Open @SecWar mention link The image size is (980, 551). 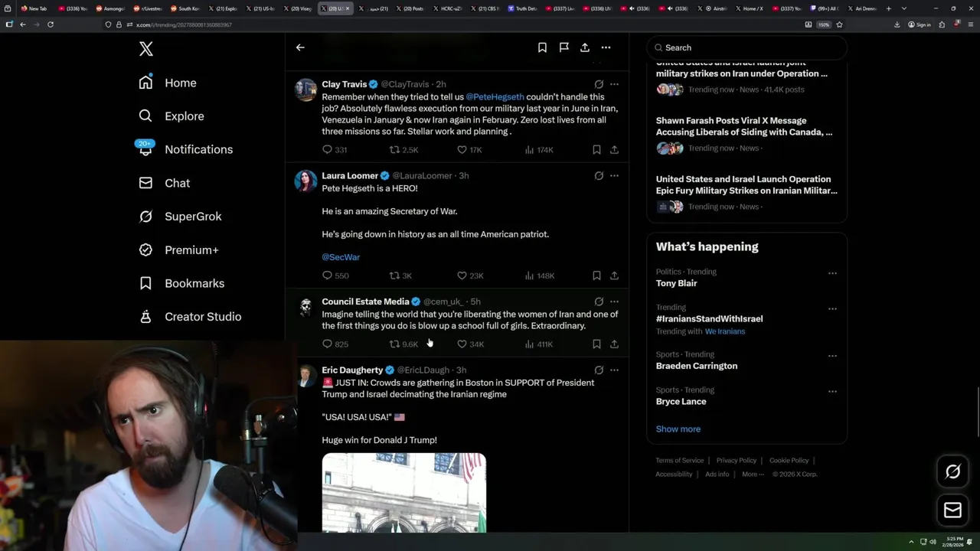[341, 257]
